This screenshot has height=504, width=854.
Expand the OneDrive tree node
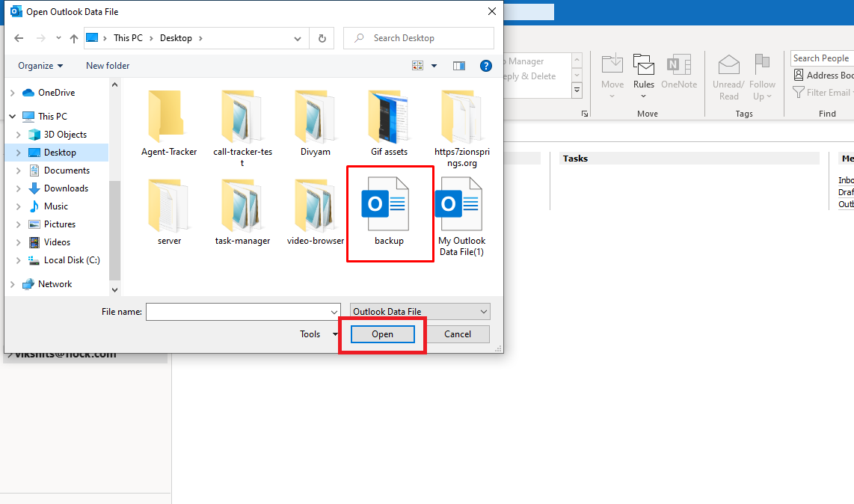(x=13, y=93)
